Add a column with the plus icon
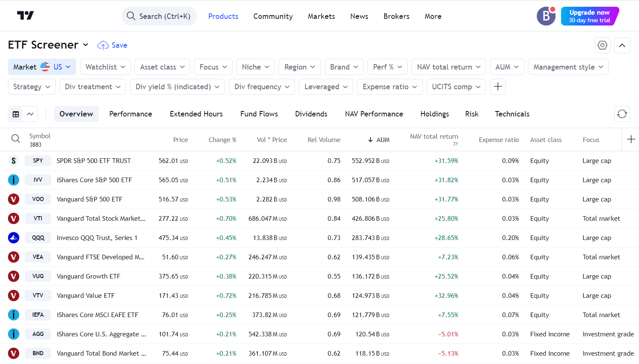Viewport: 639px width, 364px height. click(631, 139)
